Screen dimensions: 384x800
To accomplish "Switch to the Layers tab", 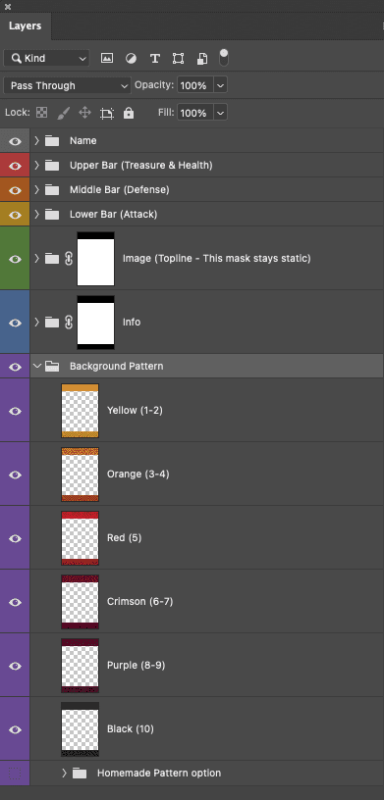I will click(25, 26).
